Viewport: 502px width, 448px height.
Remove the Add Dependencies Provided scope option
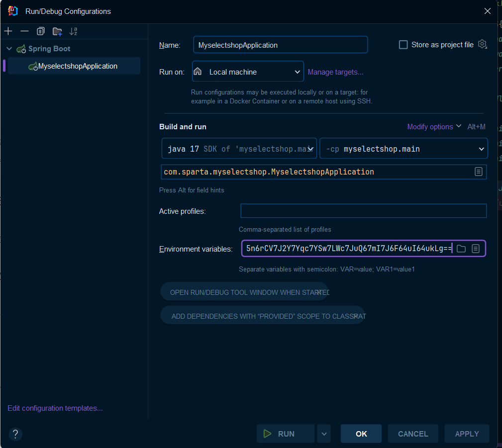(x=355, y=316)
